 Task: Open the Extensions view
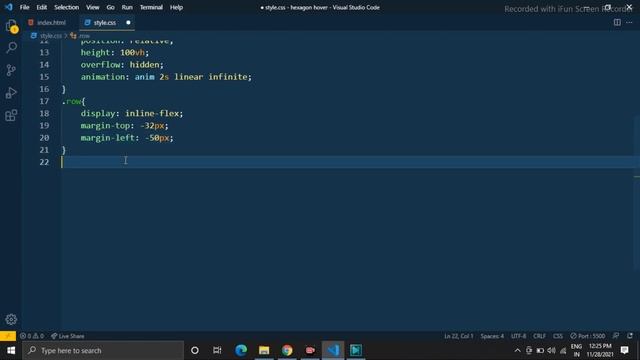click(x=11, y=115)
